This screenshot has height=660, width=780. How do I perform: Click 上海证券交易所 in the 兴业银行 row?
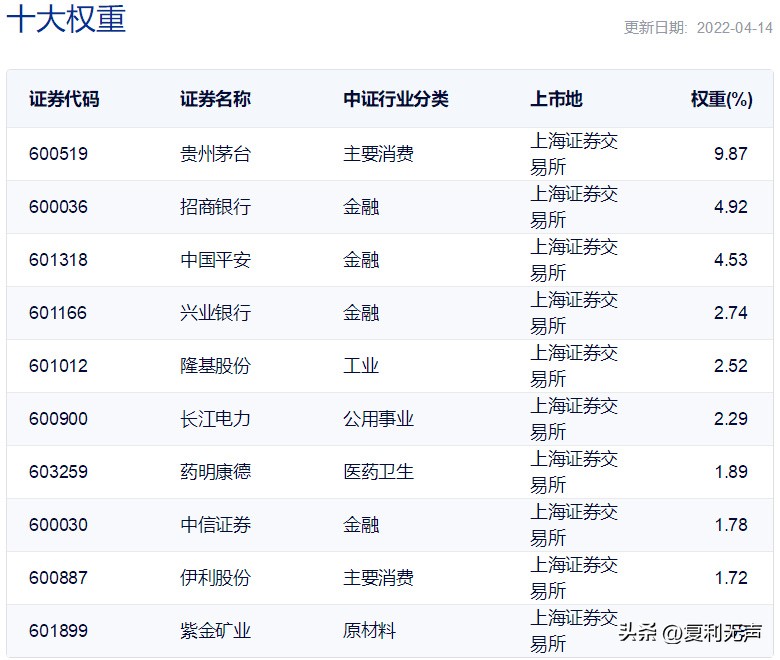click(x=574, y=313)
